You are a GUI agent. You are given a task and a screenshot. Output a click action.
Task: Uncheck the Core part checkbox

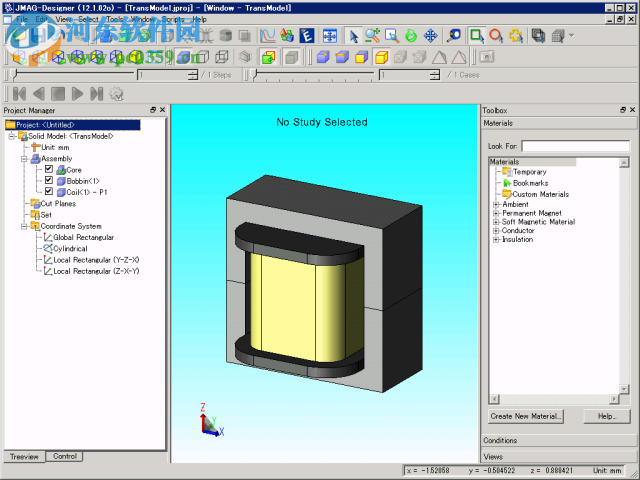click(x=49, y=170)
